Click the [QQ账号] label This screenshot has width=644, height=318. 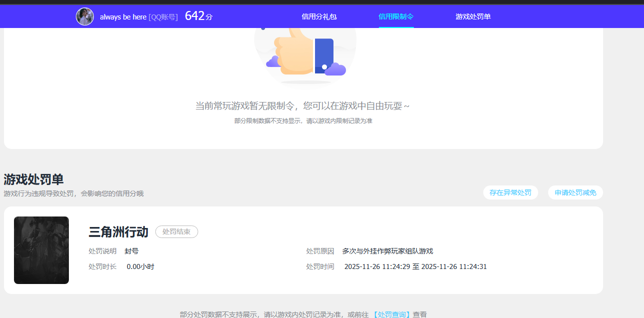click(x=163, y=17)
